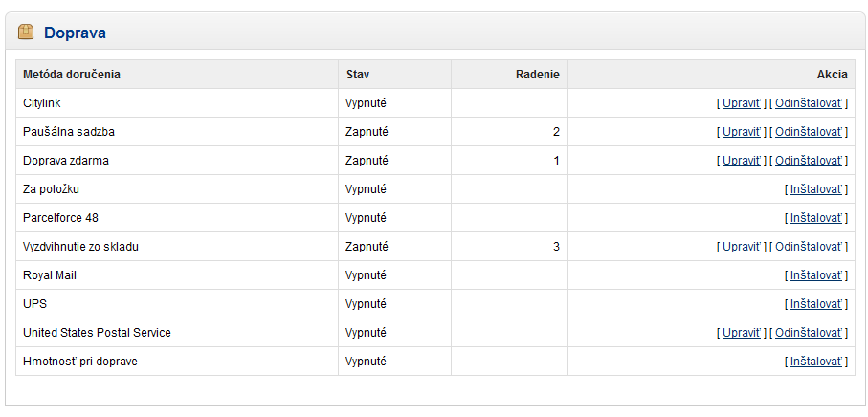Image resolution: width=868 pixels, height=417 pixels.
Task: Edit the Citylink shipping method
Action: 742,103
